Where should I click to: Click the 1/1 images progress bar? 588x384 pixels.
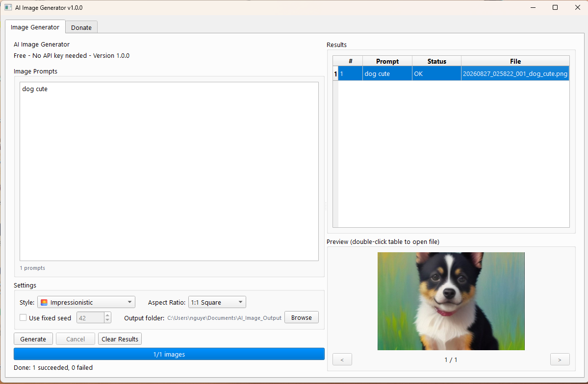click(169, 354)
